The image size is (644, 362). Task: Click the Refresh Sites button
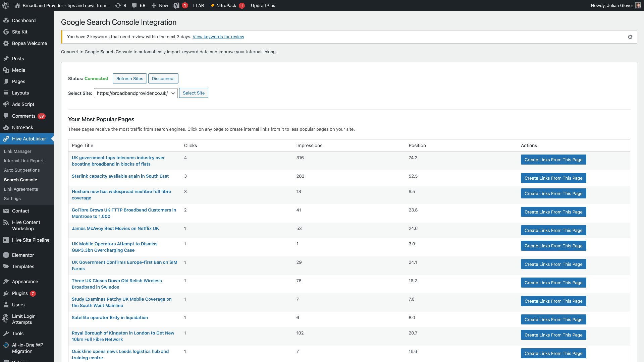point(129,78)
